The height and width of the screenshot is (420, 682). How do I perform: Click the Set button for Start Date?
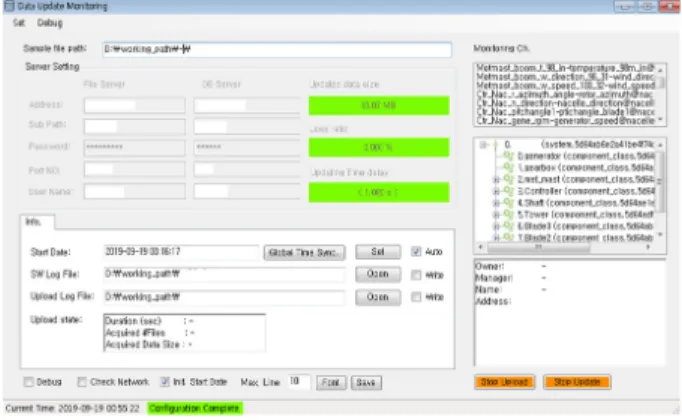(x=378, y=252)
